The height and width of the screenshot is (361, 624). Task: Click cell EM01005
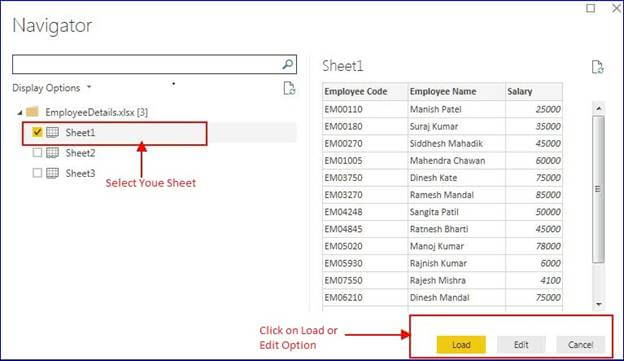365,160
